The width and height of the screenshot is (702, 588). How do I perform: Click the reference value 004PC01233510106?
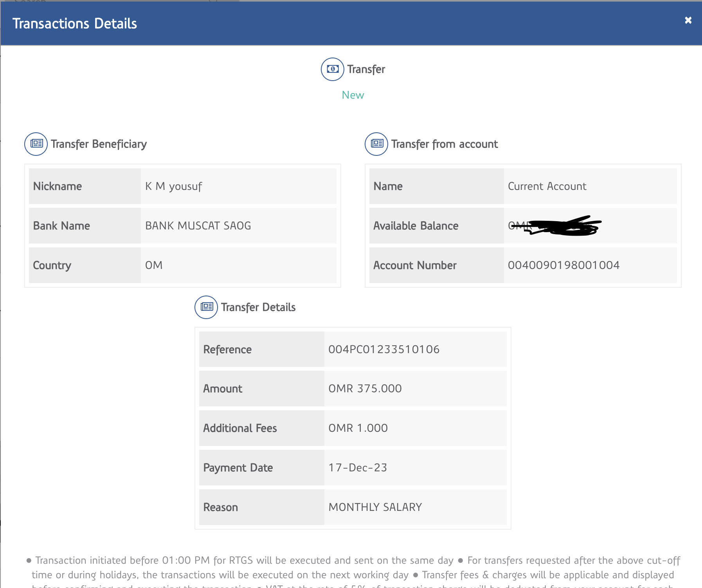pos(384,349)
